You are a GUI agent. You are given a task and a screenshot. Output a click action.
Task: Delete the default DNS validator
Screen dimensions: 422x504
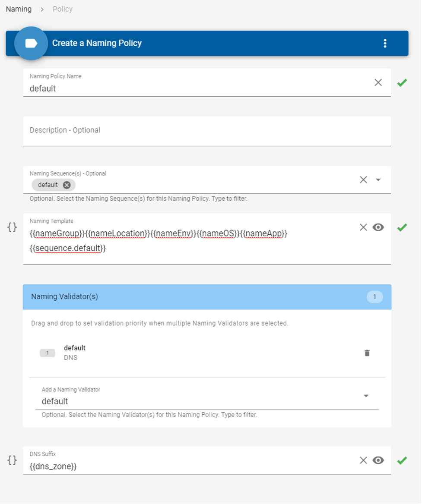click(367, 353)
